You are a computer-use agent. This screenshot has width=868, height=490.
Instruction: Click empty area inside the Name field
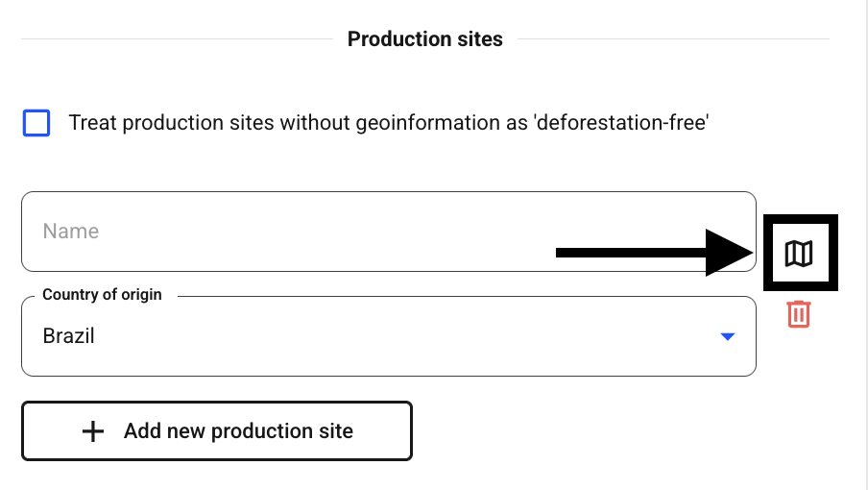tap(332, 232)
